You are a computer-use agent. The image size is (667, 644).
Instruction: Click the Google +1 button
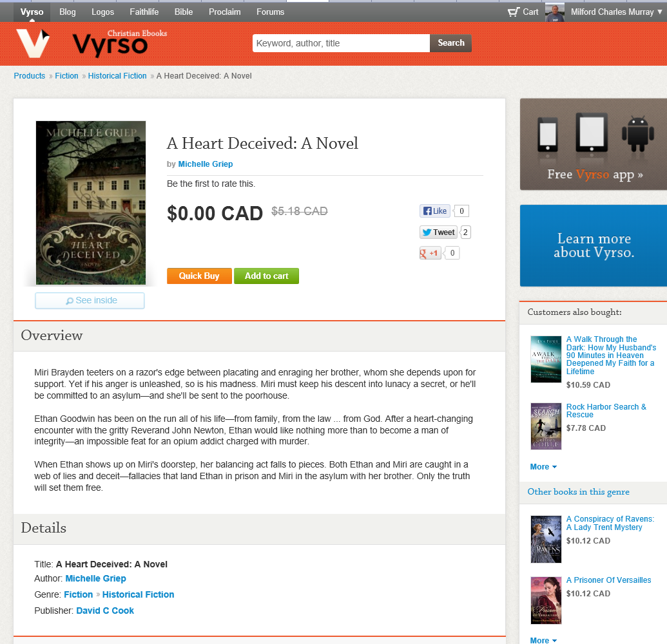point(430,253)
